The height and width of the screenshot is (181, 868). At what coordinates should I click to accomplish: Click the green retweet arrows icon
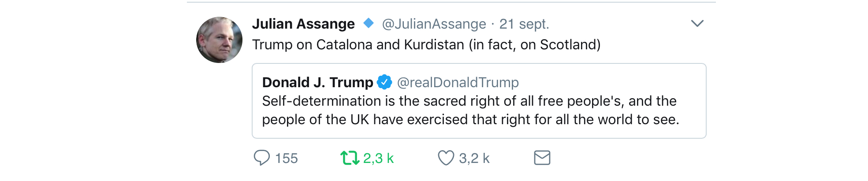tap(350, 158)
